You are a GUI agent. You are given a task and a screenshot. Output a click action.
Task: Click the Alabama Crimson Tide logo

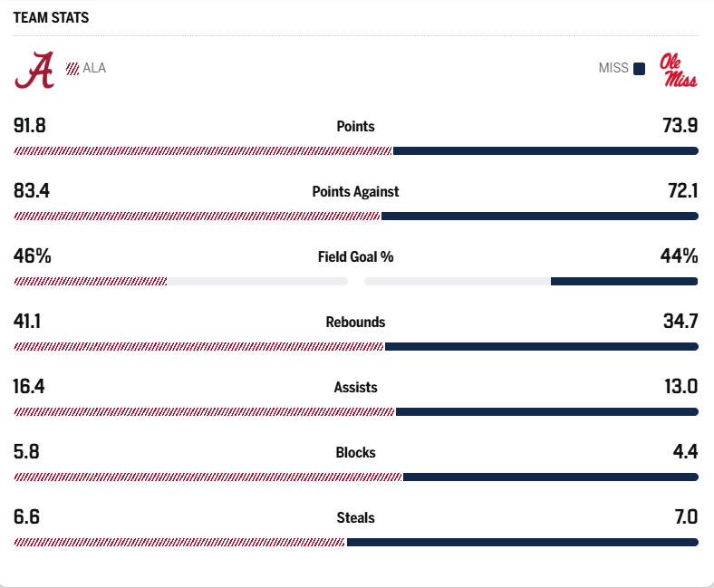[x=34, y=69]
